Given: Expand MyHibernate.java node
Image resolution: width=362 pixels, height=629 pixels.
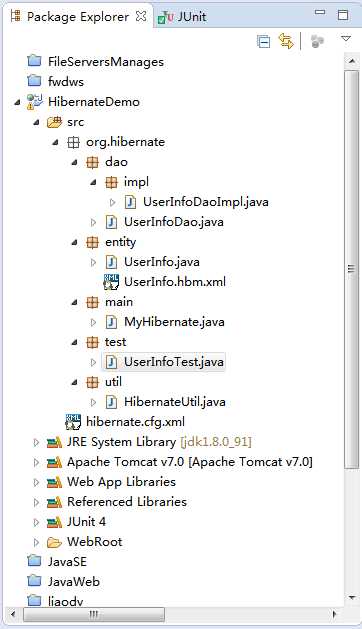Looking at the screenshot, I should coord(94,322).
